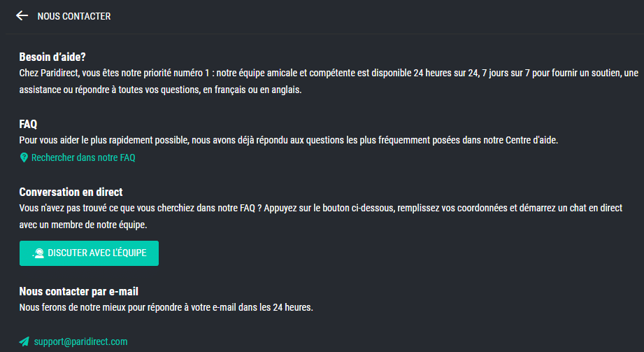Click the paper plane icon beside the email
This screenshot has width=644, height=352.
tap(24, 342)
